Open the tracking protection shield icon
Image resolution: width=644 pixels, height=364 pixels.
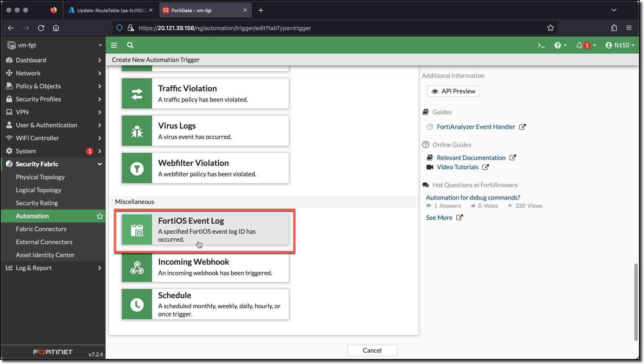[x=119, y=28]
